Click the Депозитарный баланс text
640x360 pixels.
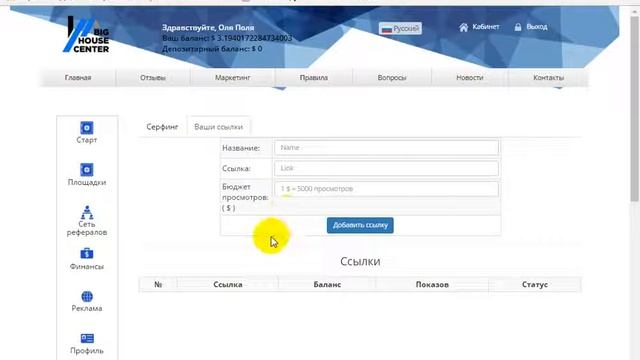[212, 49]
